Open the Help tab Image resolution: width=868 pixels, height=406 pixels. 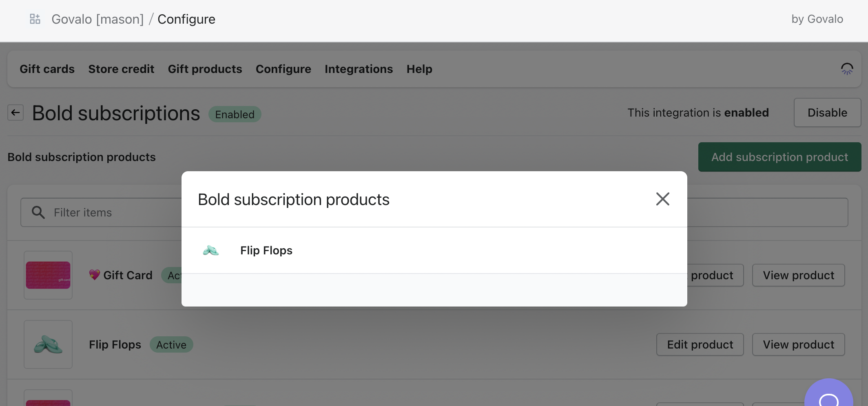(x=419, y=69)
